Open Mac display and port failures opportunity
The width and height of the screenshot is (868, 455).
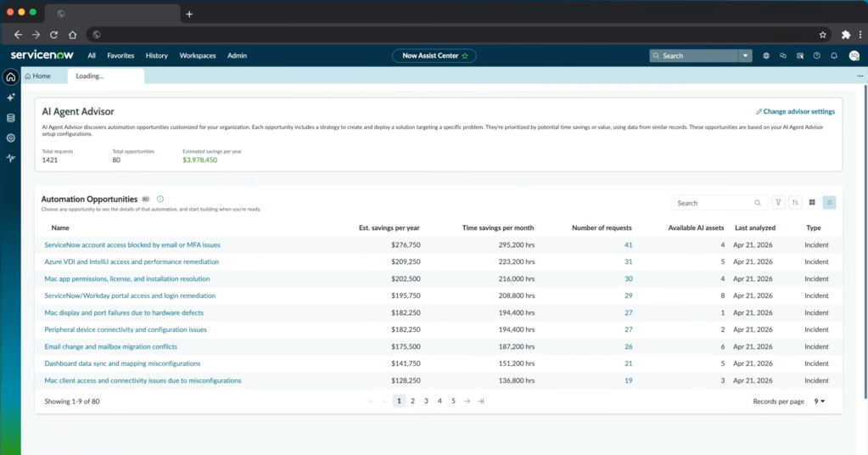pos(124,312)
